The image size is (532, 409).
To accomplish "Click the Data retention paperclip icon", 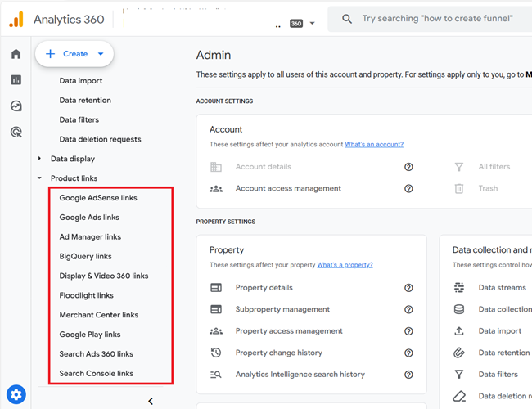I will click(x=458, y=353).
